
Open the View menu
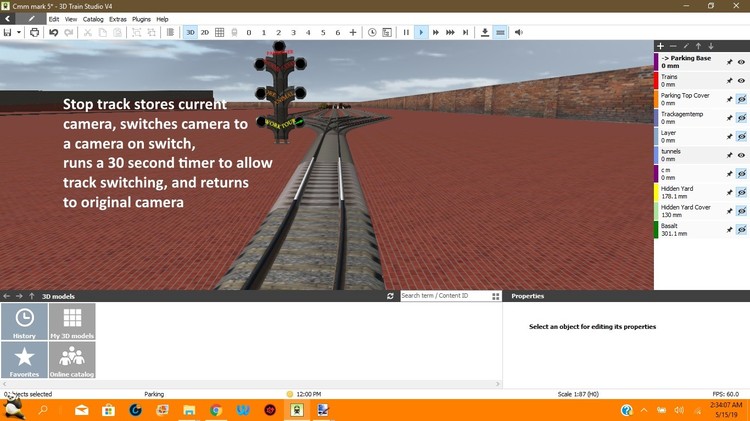coord(71,19)
